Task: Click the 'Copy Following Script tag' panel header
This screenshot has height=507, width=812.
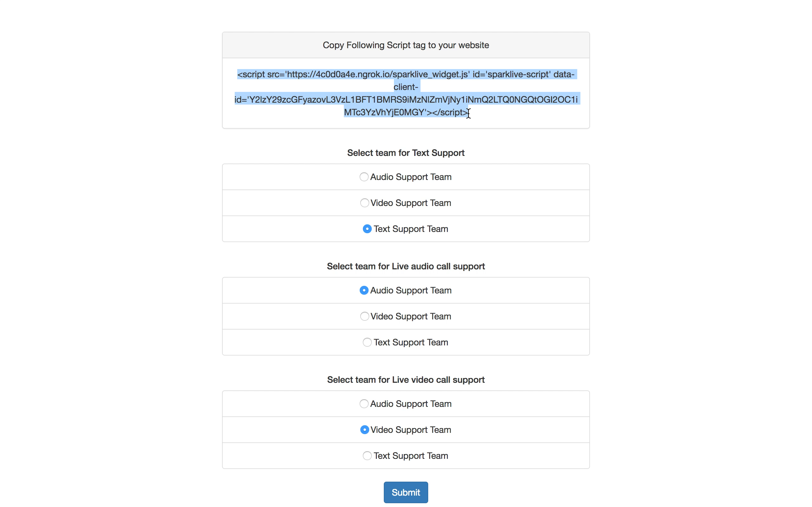Action: (x=406, y=45)
